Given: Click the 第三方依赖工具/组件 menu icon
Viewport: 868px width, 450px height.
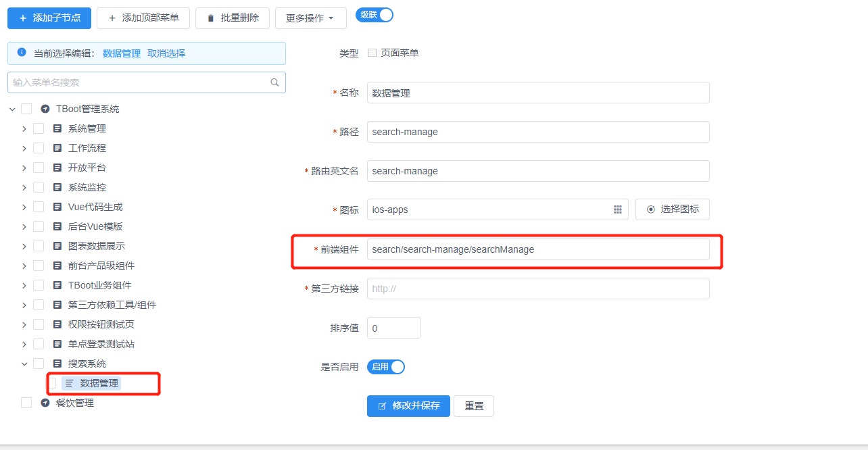Looking at the screenshot, I should 57,305.
